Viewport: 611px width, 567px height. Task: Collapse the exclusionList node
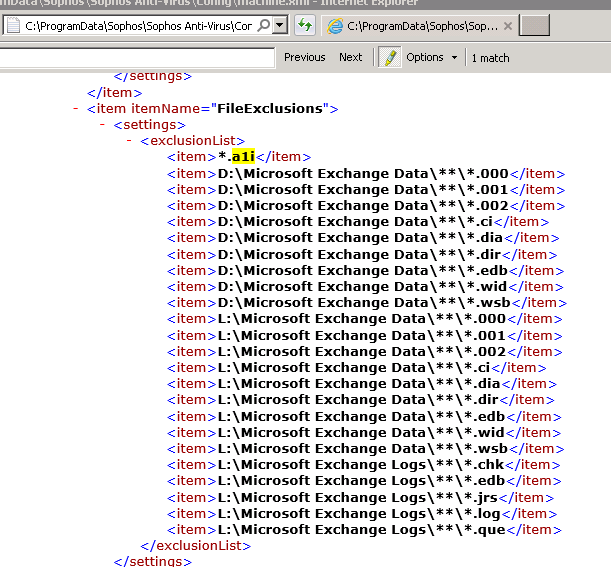pos(129,141)
